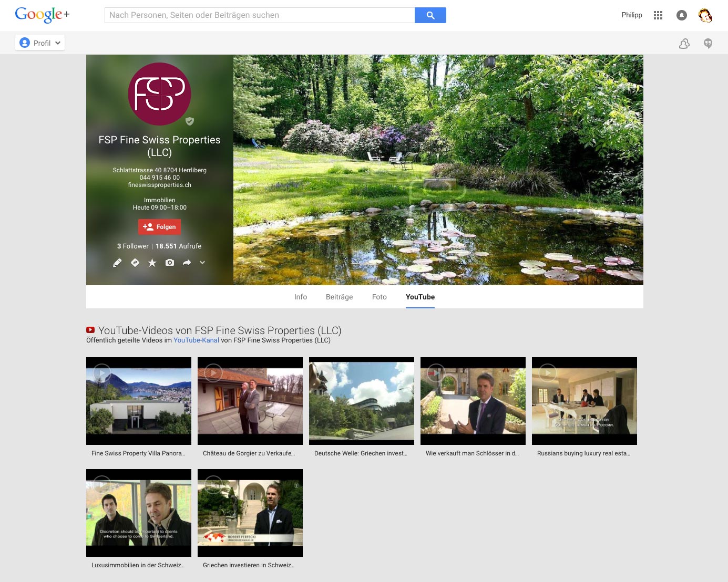Viewport: 728px width, 582px height.
Task: Click the pencil edit icon
Action: [117, 263]
